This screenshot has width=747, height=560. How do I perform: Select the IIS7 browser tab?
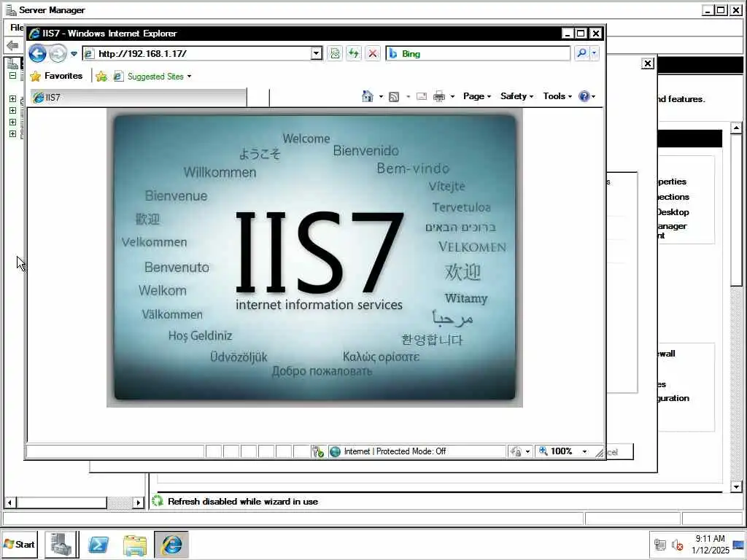point(139,98)
